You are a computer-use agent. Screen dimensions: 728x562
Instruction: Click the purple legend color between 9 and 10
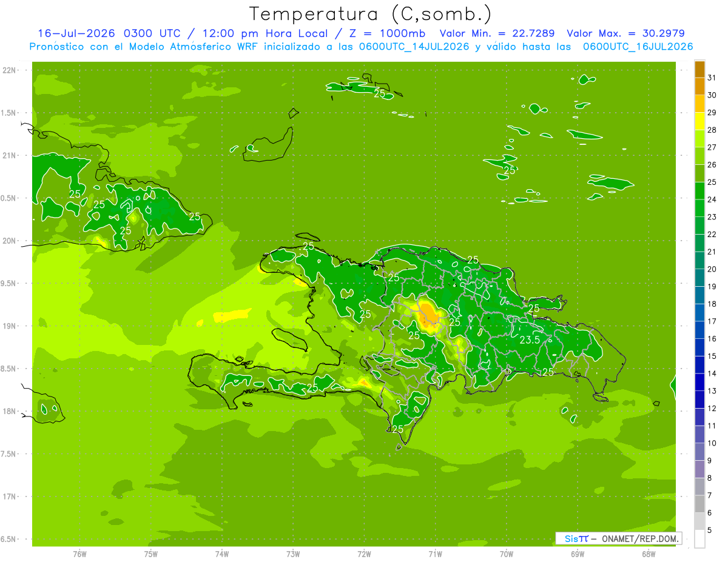[x=699, y=452]
